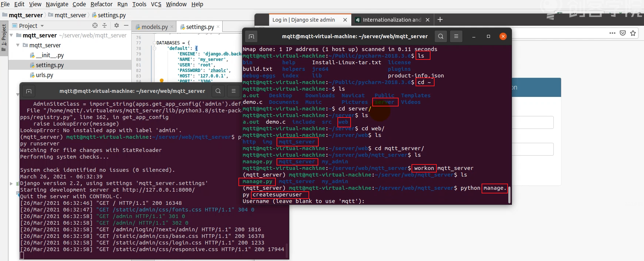Open browser page actions three-dot menu
This screenshot has height=261, width=644.
[x=612, y=33]
